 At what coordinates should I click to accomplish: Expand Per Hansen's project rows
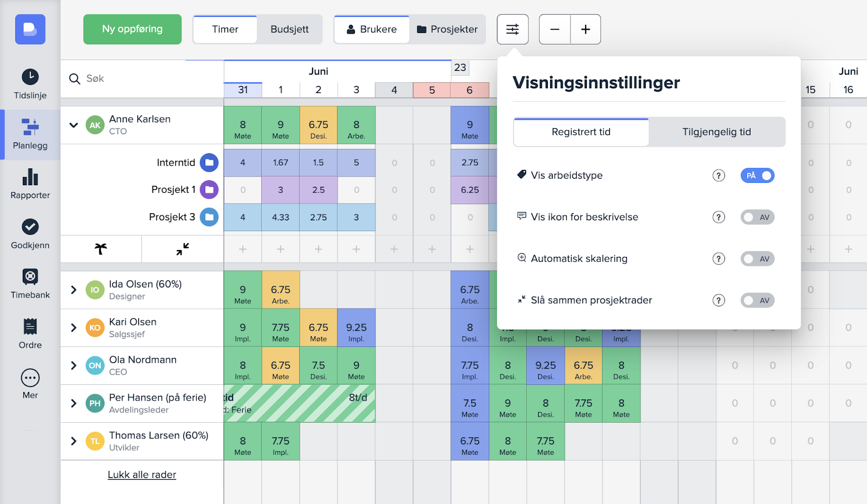tap(74, 403)
